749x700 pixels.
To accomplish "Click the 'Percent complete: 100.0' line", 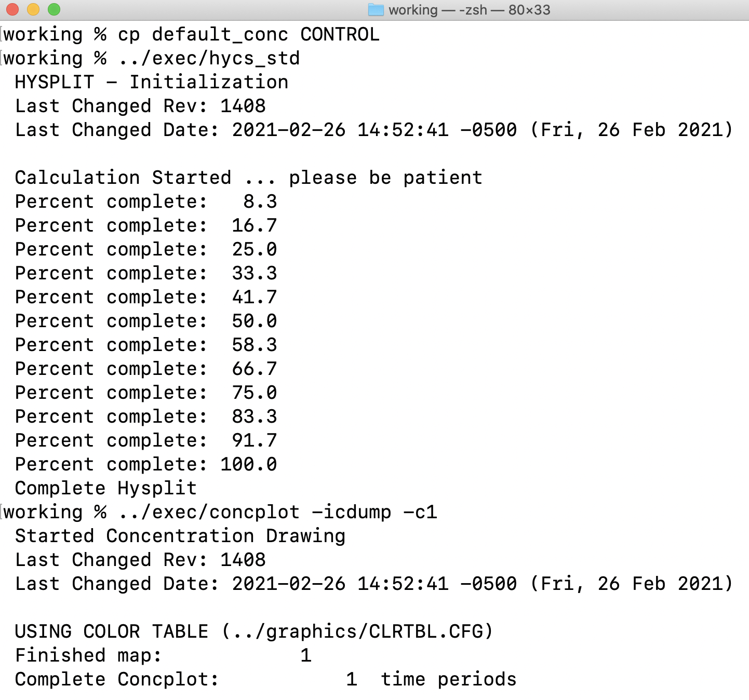I will point(145,464).
